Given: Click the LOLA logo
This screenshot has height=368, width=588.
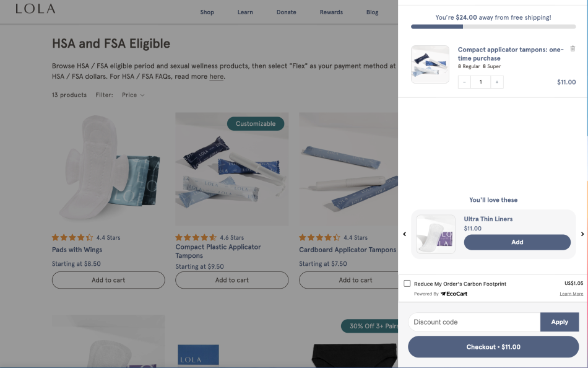Looking at the screenshot, I should (x=35, y=9).
